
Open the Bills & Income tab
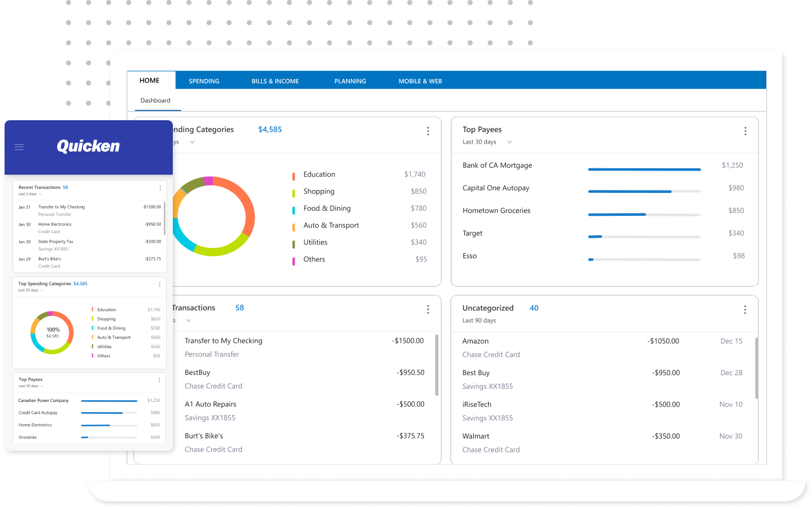click(275, 81)
